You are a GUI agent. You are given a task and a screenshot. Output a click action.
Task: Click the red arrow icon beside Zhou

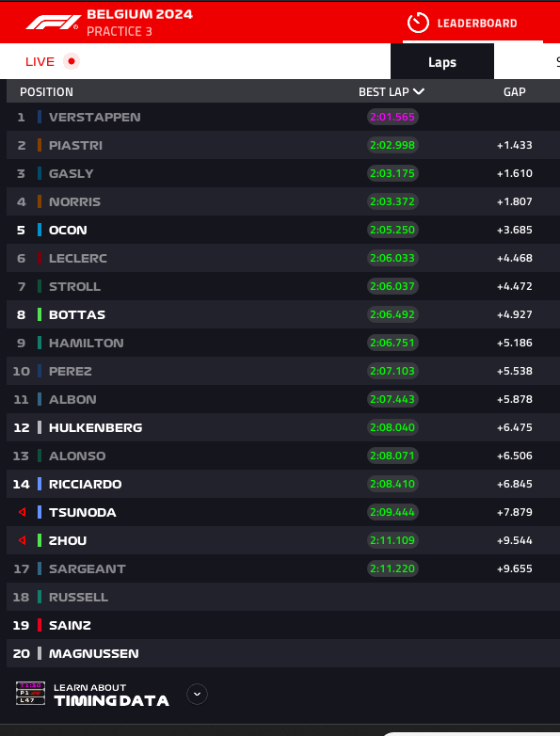22,540
